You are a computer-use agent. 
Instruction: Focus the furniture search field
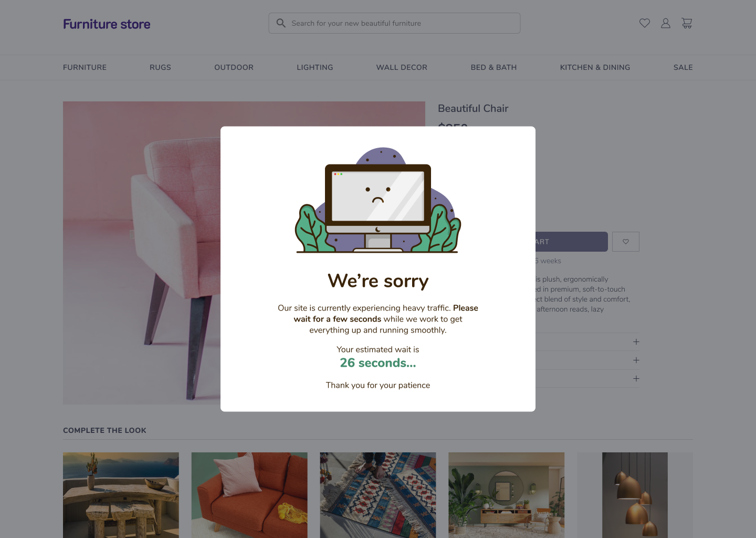[394, 23]
